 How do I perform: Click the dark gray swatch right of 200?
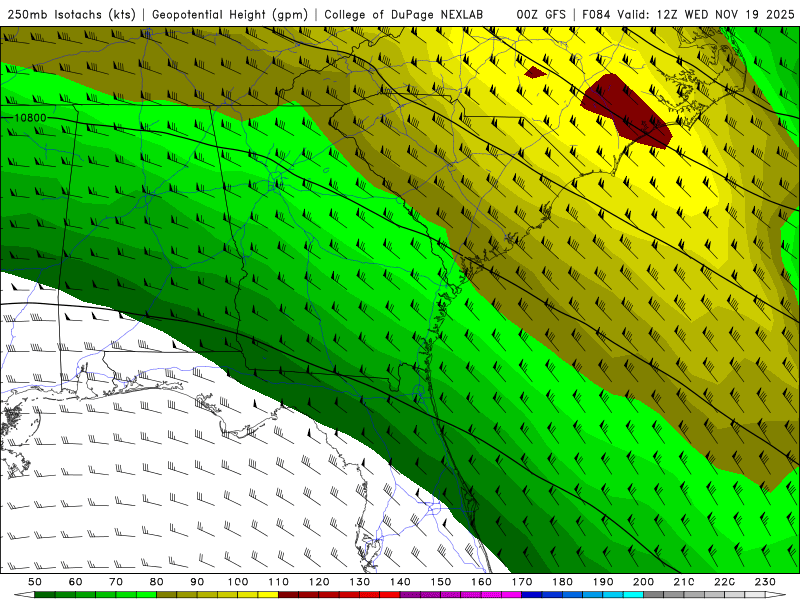(x=654, y=595)
